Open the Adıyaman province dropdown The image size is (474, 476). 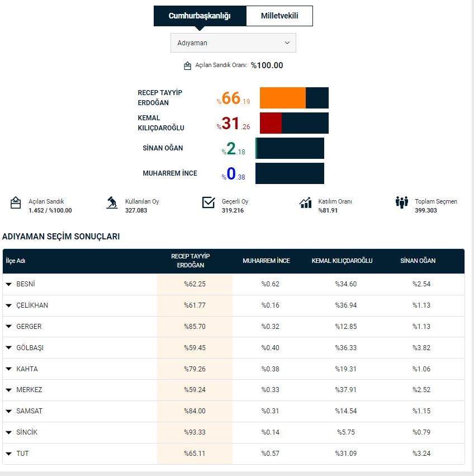click(x=233, y=43)
